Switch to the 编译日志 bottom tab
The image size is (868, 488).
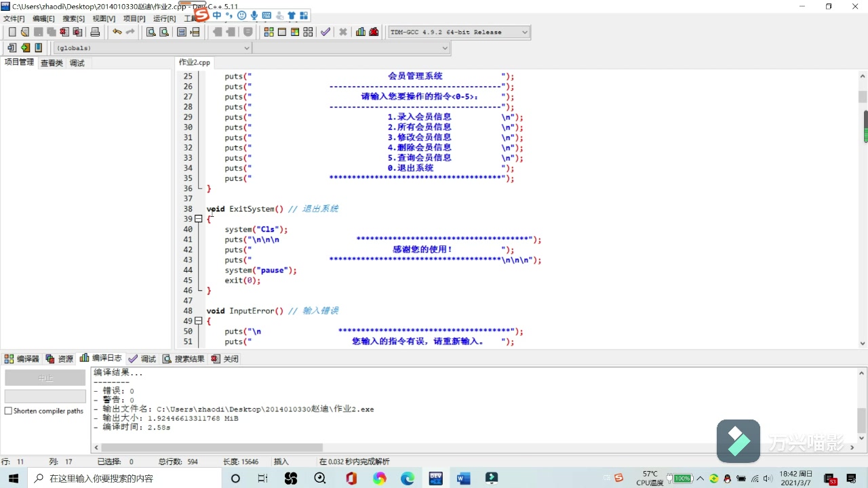click(x=101, y=358)
